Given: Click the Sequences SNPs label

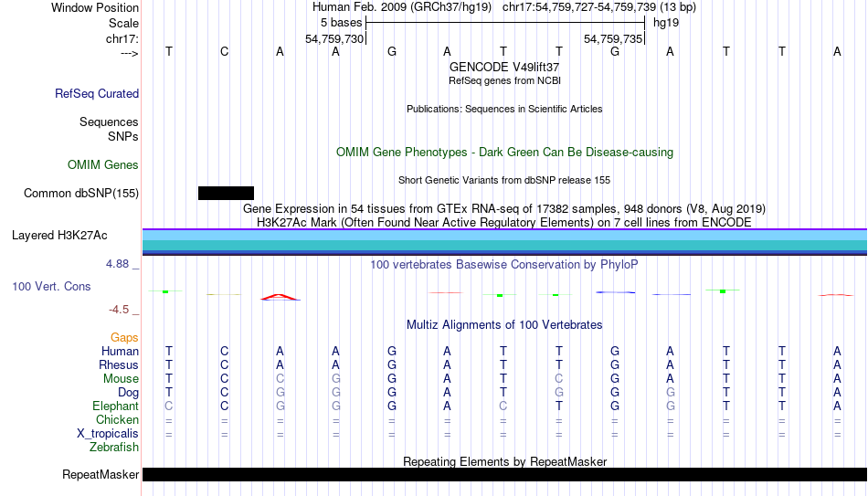Looking at the screenshot, I should point(109,129).
